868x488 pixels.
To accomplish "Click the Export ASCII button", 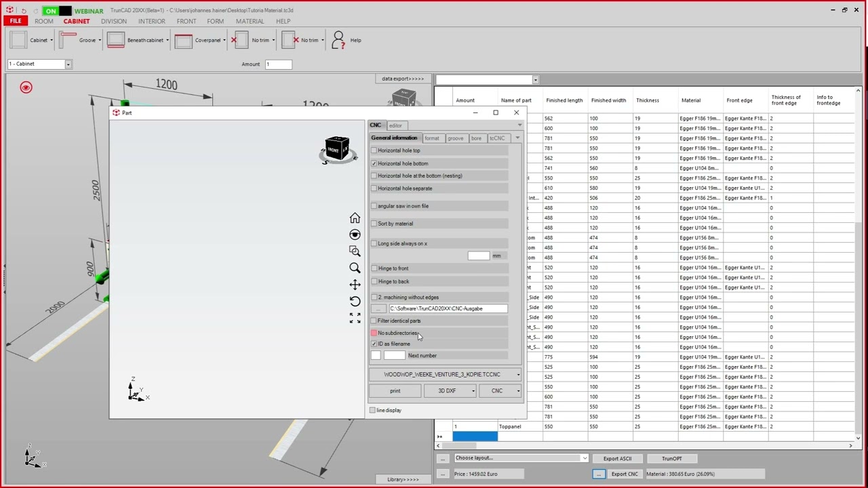I will pyautogui.click(x=618, y=459).
